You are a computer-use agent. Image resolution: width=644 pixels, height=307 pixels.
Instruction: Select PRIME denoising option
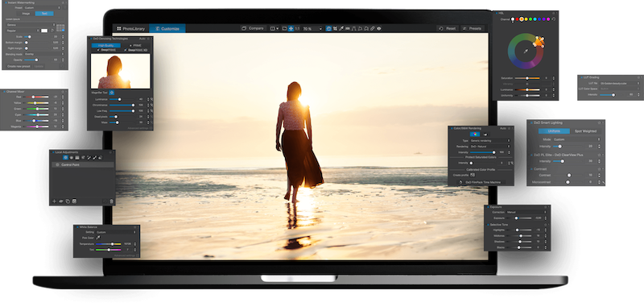(135, 46)
